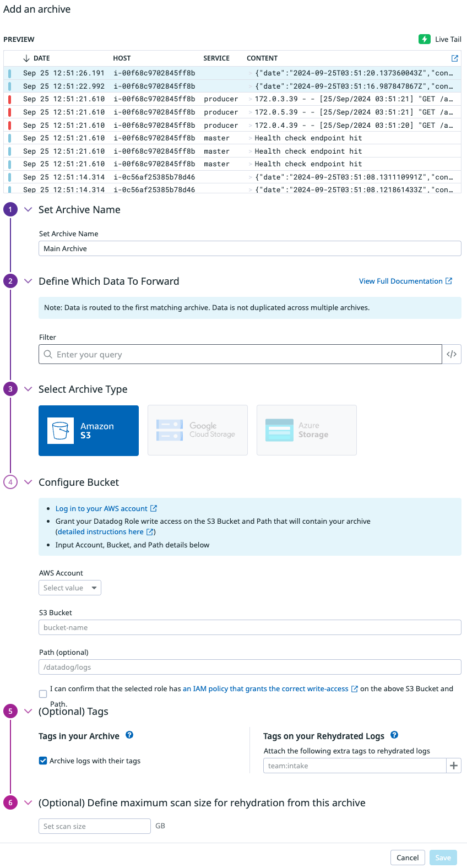Click external link icon after detailed instructions here
The image size is (467, 868).
pos(149,532)
